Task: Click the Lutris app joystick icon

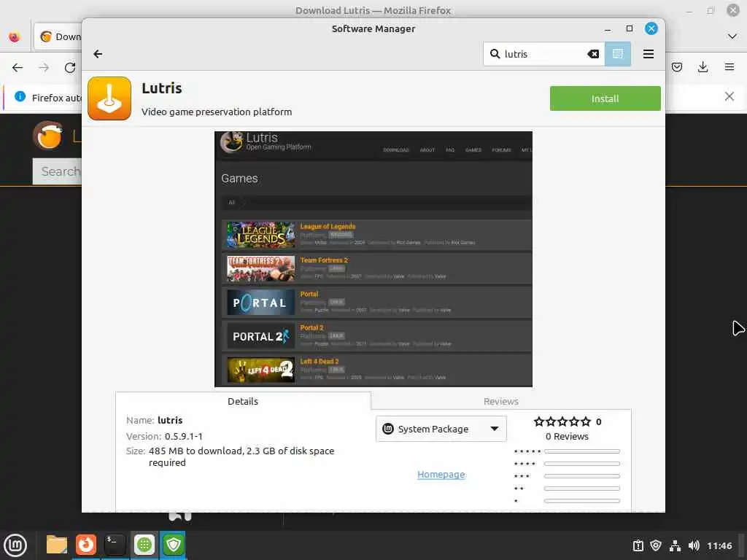Action: (109, 98)
